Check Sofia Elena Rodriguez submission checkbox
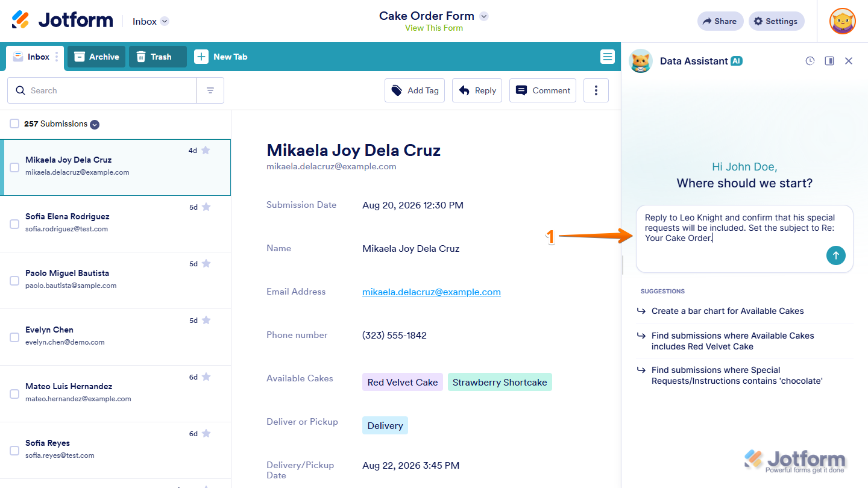The width and height of the screenshot is (868, 488). point(14,224)
